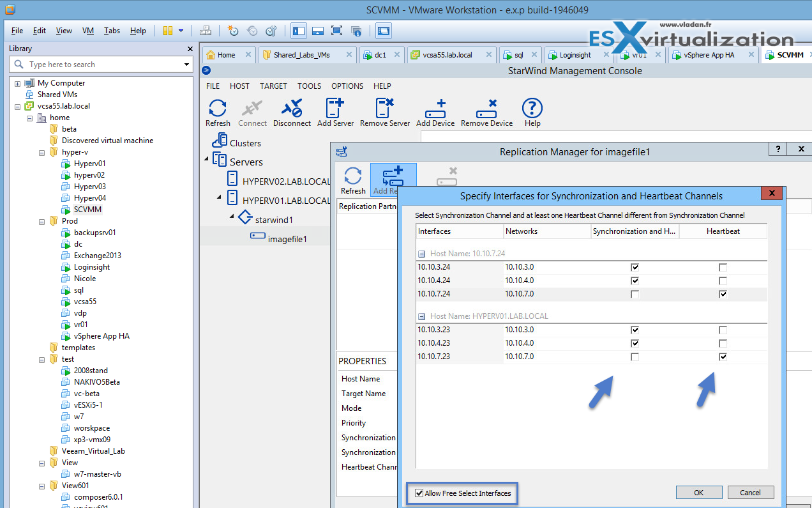
Task: Take a snapshot with the clock-star icon
Action: 233,30
